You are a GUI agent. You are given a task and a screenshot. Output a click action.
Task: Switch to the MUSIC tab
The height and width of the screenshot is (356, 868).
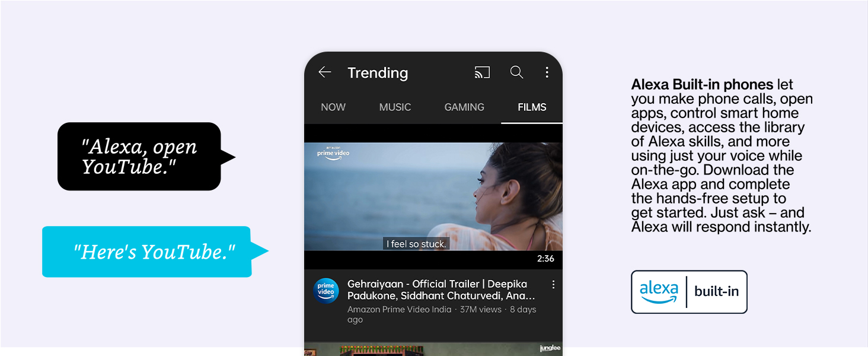[395, 107]
